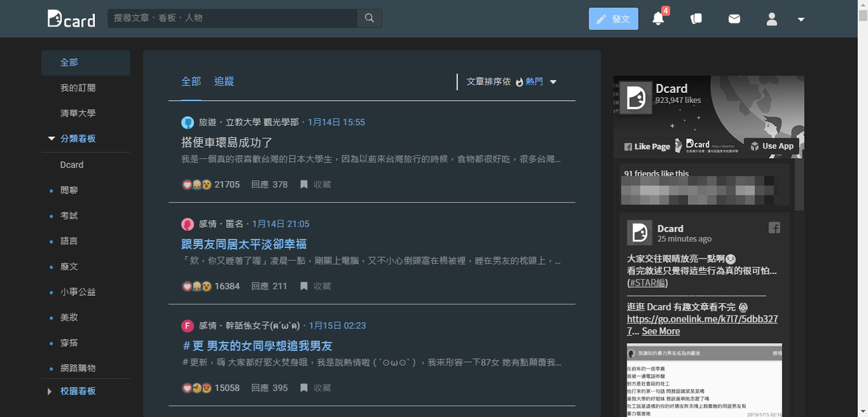Click Use App button in Facebook widget
This screenshot has width=868, height=417.
[x=772, y=146]
